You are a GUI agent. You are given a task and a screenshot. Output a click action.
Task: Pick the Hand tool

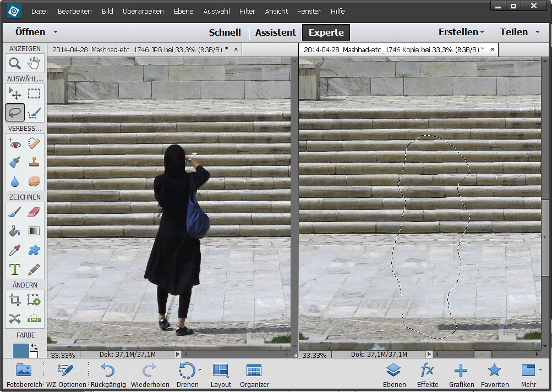(x=34, y=63)
